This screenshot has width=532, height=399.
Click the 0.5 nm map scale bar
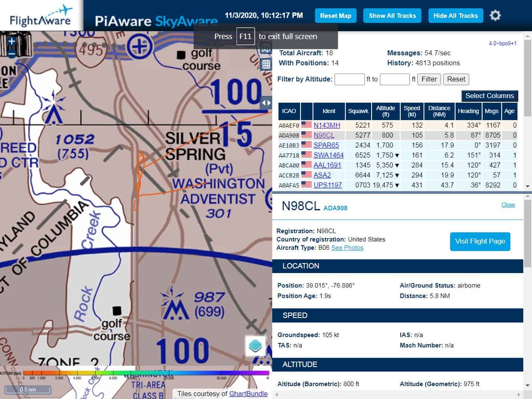point(28,389)
